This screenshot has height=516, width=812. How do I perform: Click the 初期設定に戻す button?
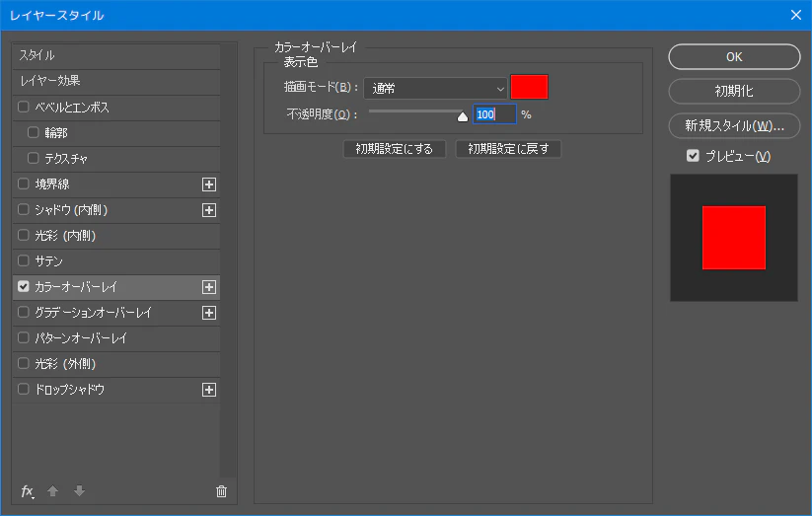point(508,149)
